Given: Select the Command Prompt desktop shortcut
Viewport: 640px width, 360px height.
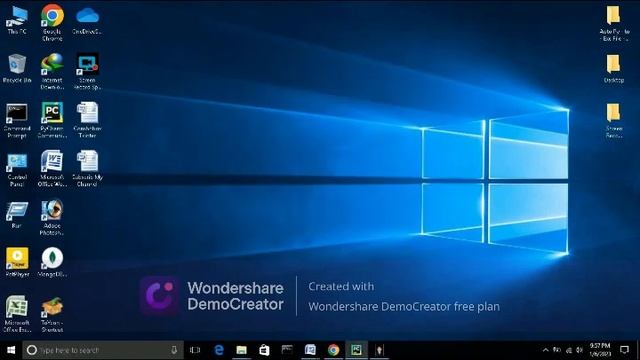Looking at the screenshot, I should pos(17,121).
